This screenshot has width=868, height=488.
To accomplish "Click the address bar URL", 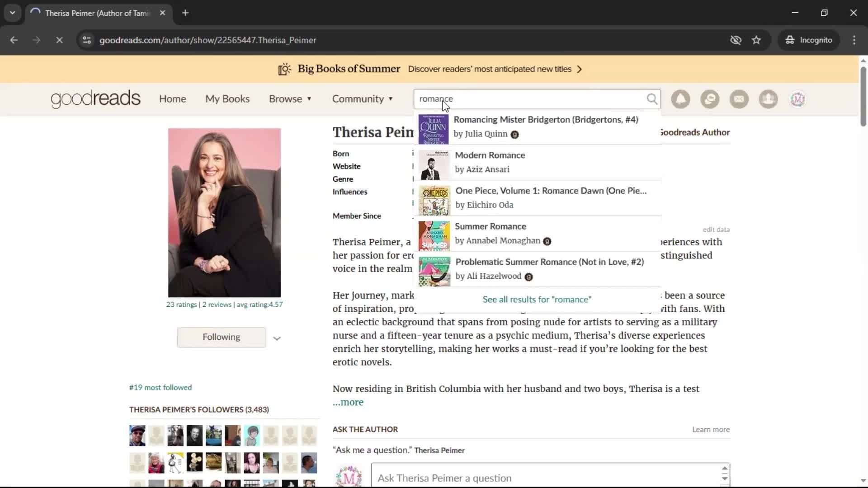I will point(208,40).
